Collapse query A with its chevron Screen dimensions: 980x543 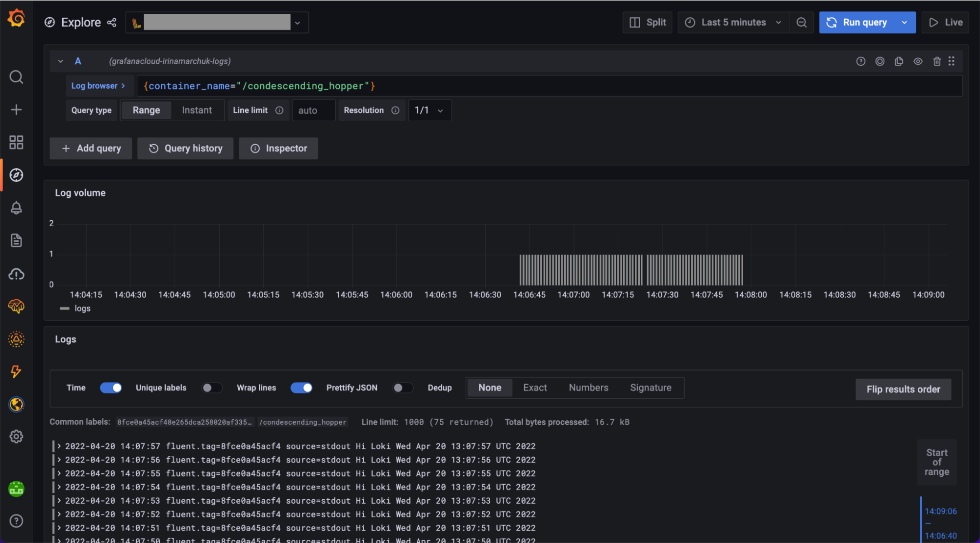pos(60,61)
